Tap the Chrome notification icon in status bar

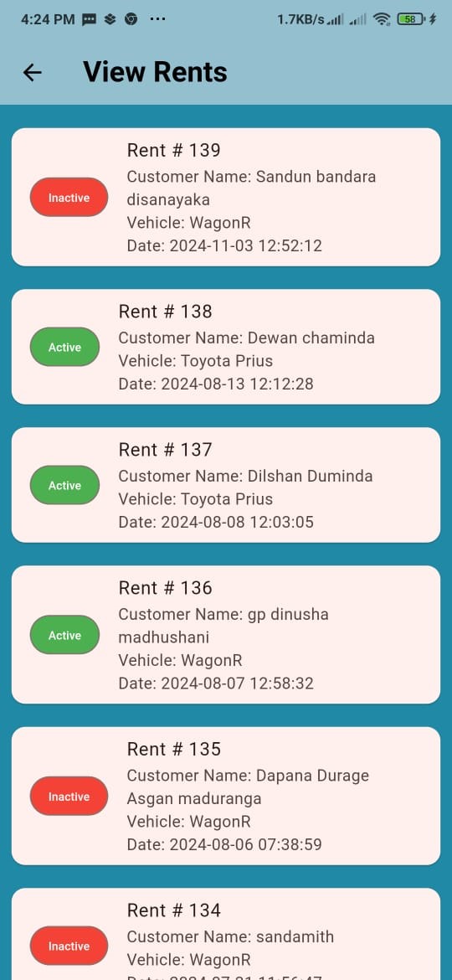[131, 19]
